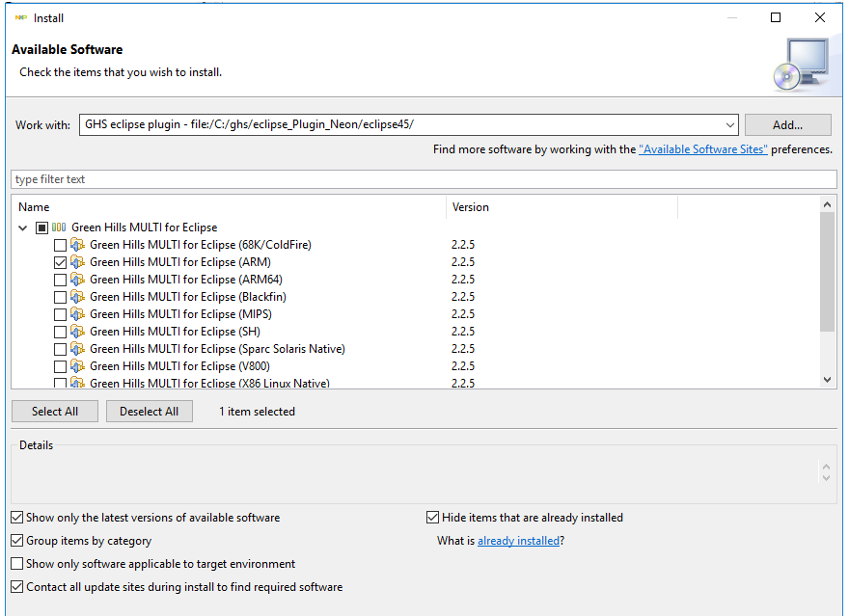Image resolution: width=849 pixels, height=616 pixels.
Task: Click the Details pane scroll up arrow
Action: 826,467
